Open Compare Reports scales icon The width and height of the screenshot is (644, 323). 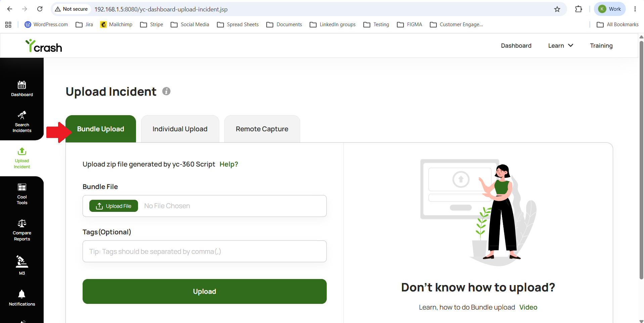coord(22,223)
